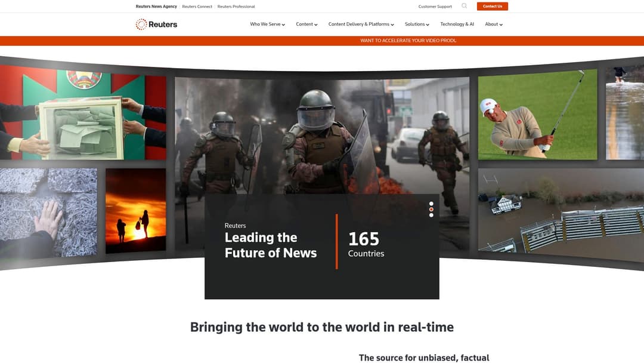The image size is (644, 363).
Task: Select the first carousel dot
Action: pyautogui.click(x=431, y=204)
